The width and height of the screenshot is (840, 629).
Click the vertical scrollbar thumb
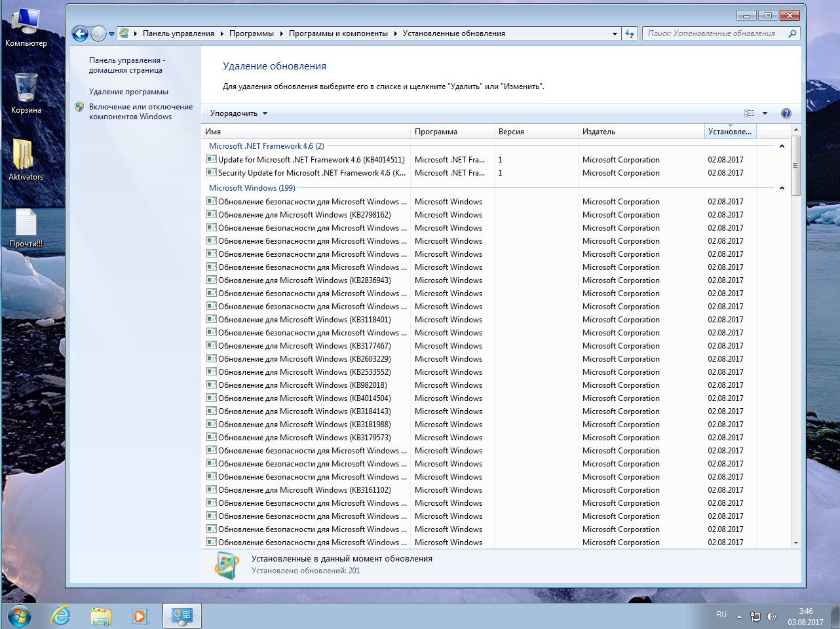click(x=796, y=166)
